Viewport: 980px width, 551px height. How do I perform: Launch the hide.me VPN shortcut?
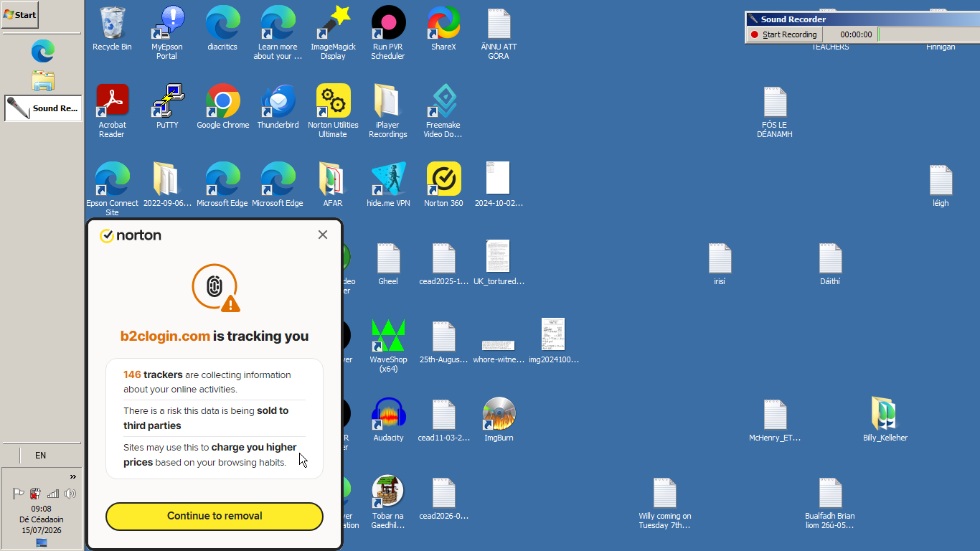(x=388, y=185)
